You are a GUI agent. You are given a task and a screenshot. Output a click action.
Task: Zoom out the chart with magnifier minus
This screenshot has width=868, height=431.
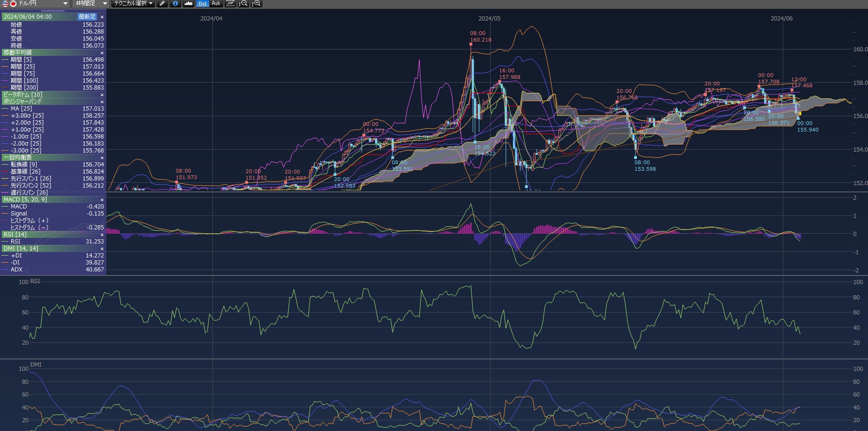(x=243, y=4)
